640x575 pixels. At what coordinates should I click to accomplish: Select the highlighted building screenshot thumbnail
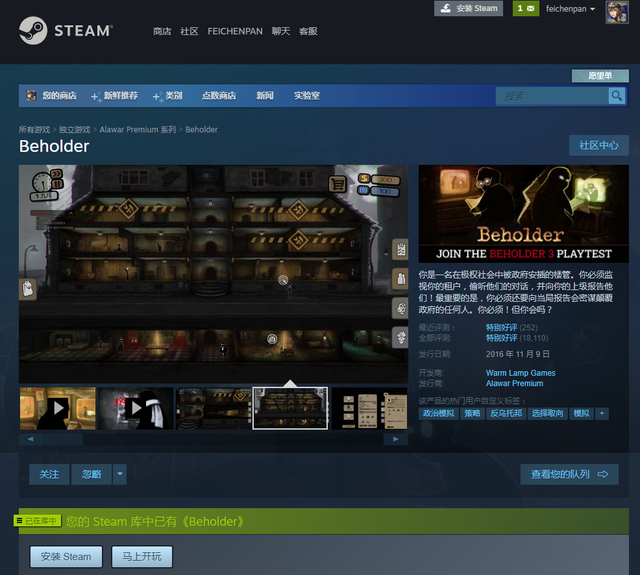click(290, 408)
